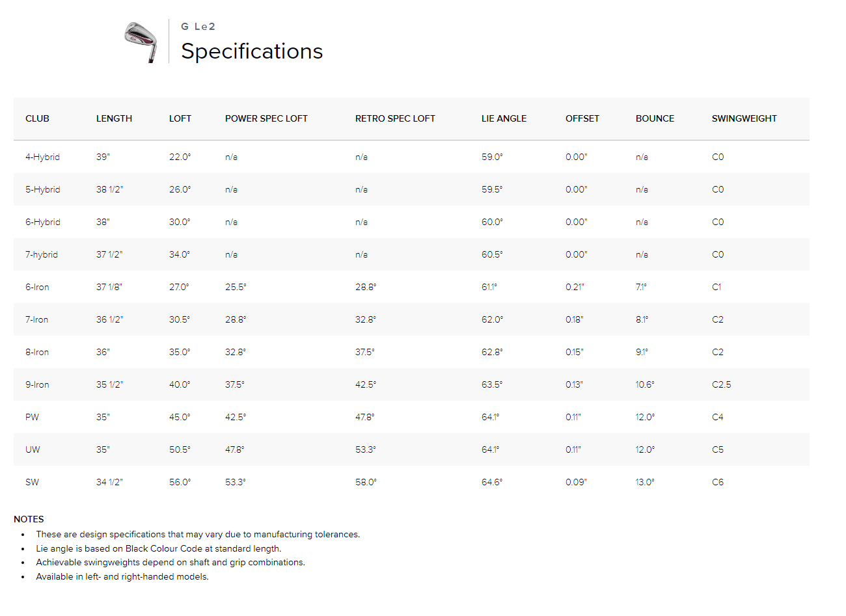The height and width of the screenshot is (616, 846).
Task: Click the G Le2 product name label
Action: click(198, 27)
